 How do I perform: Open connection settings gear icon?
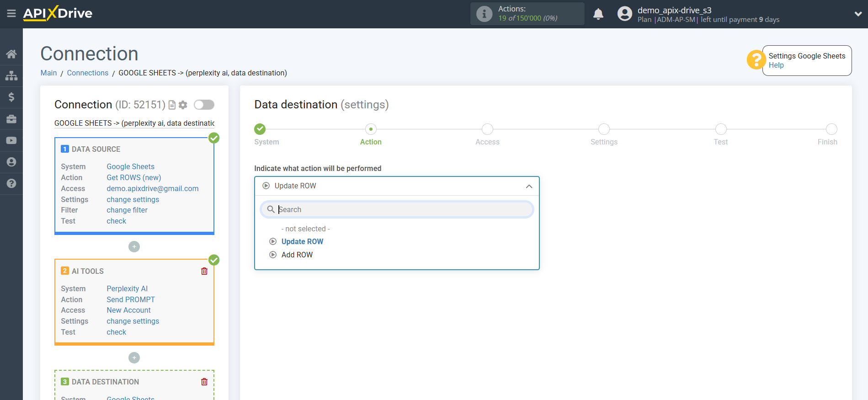pos(183,105)
